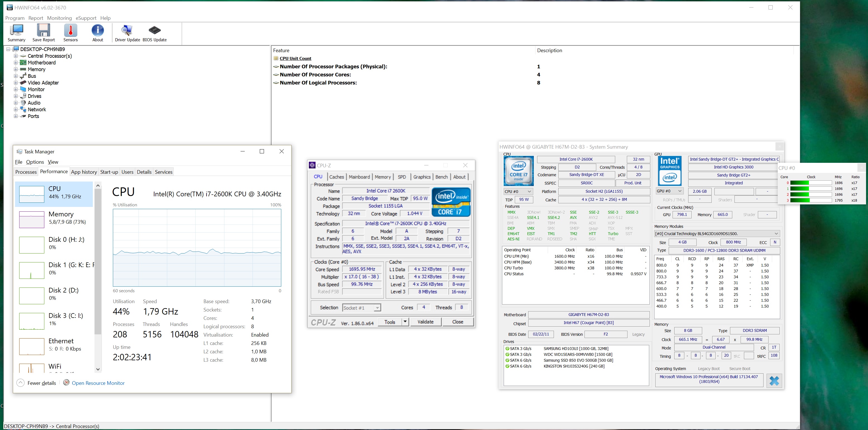Viewport: 868px width, 430px height.
Task: Switch to the Processes tab in Task Manager
Action: point(26,172)
